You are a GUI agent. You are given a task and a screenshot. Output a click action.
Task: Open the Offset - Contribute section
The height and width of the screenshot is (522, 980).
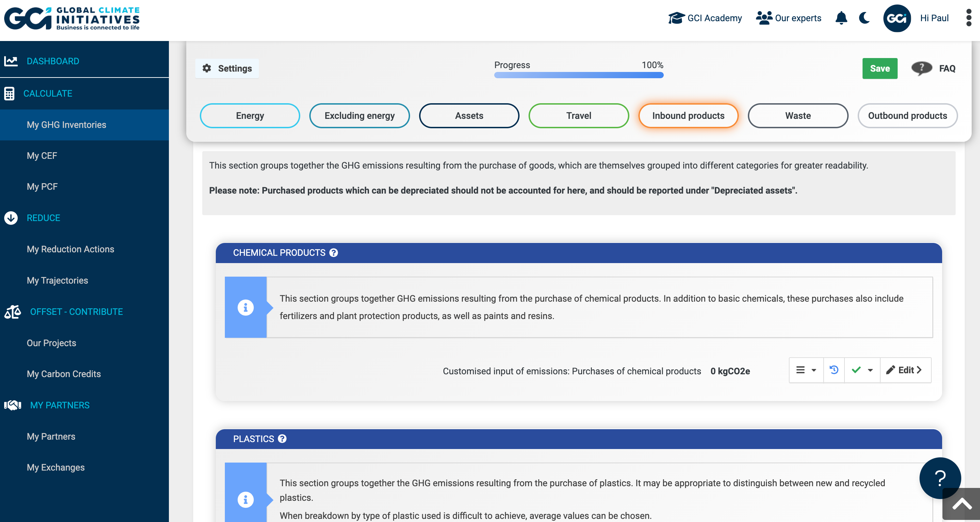76,312
